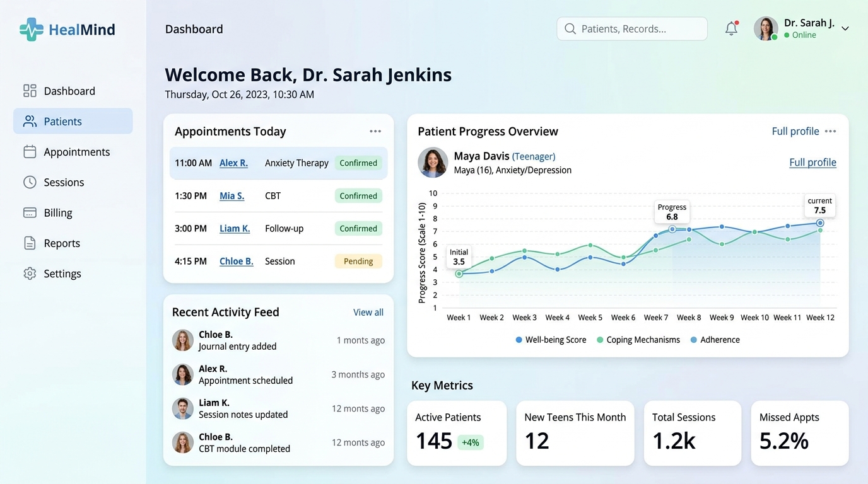This screenshot has width=868, height=484.
Task: Click "Journal entry added" activity text
Action: [x=237, y=347]
